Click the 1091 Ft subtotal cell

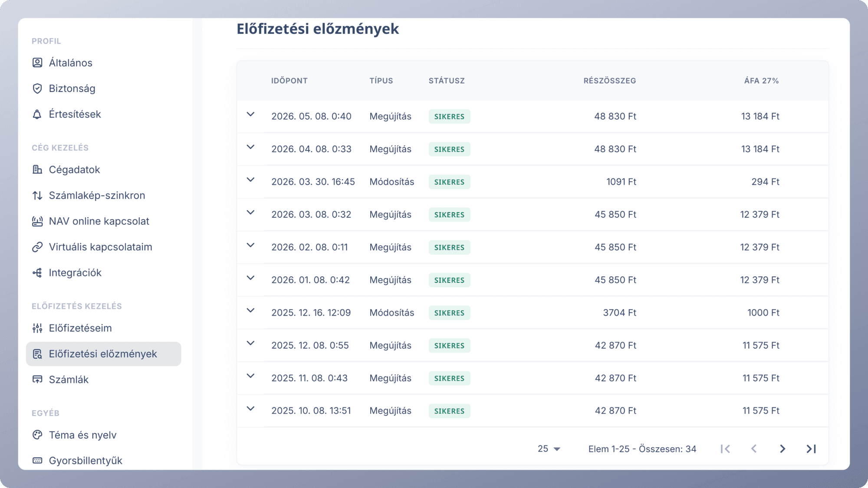coord(621,182)
